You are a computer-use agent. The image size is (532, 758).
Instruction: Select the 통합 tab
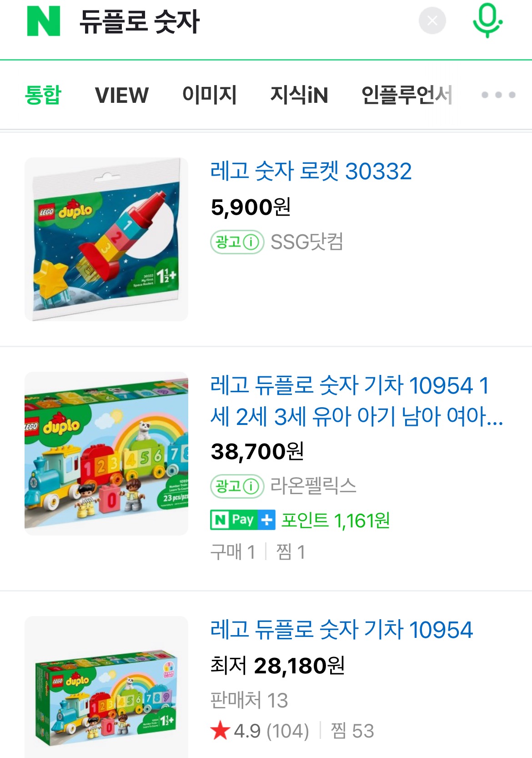43,95
